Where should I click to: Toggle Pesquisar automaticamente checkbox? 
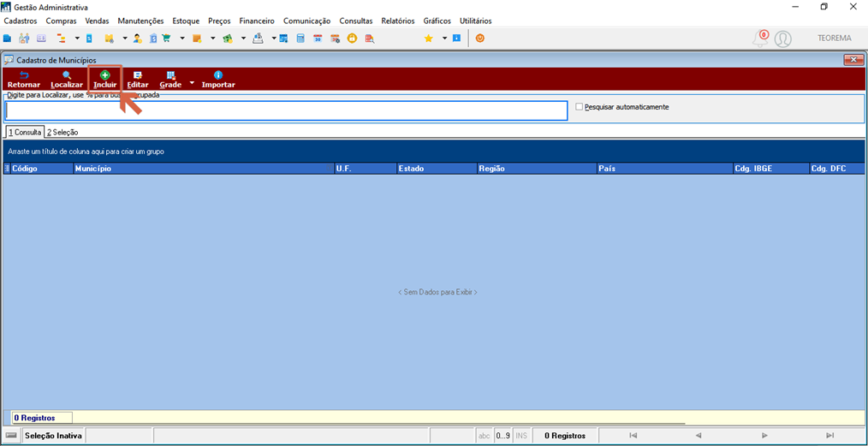point(579,107)
